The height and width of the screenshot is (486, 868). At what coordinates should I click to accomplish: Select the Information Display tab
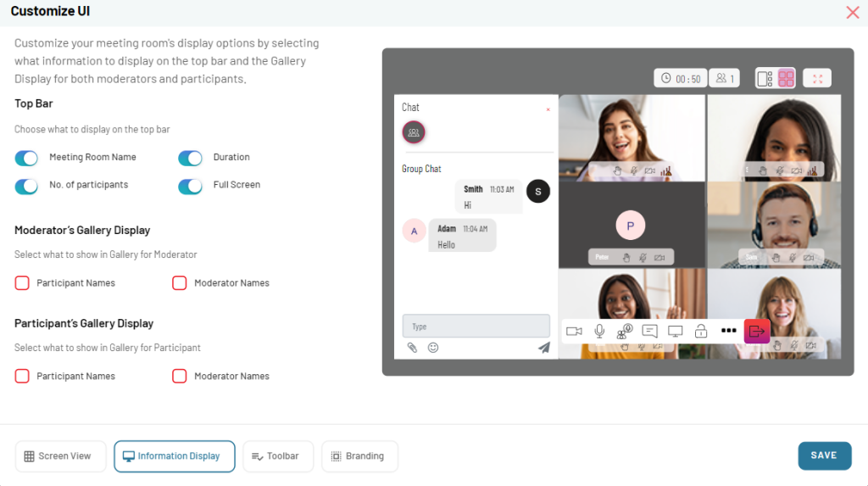pyautogui.click(x=175, y=456)
